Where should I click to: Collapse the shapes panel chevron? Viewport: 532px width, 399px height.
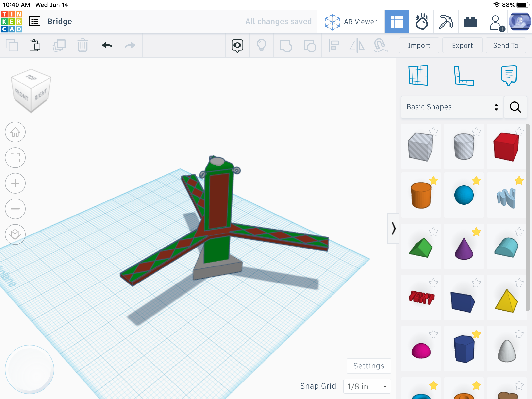393,228
